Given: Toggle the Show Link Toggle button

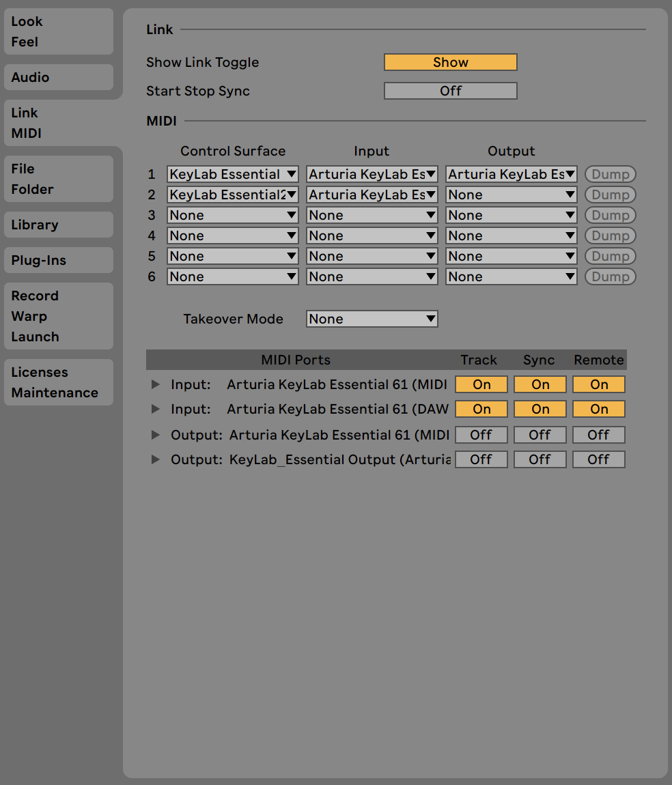Looking at the screenshot, I should point(451,62).
